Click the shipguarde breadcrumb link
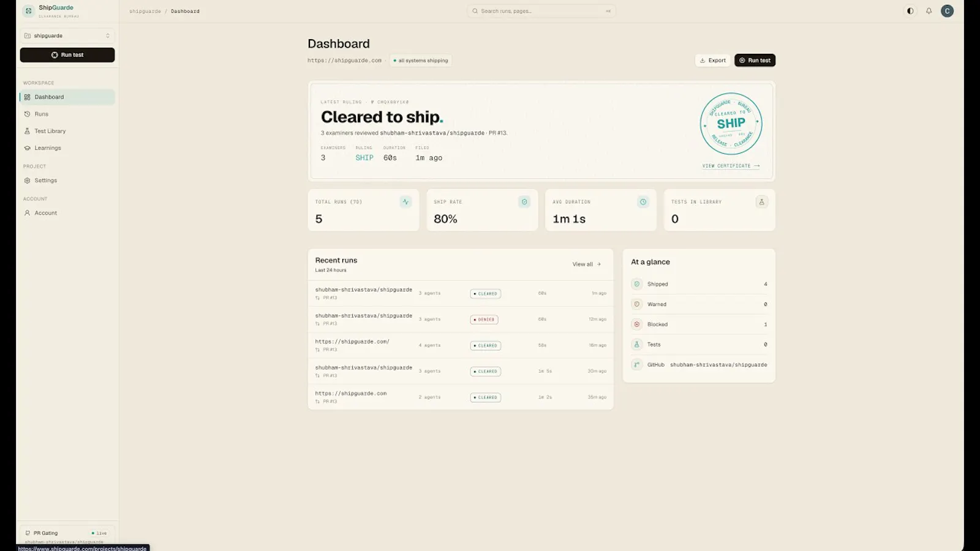Viewport: 980px width, 551px height. point(145,11)
